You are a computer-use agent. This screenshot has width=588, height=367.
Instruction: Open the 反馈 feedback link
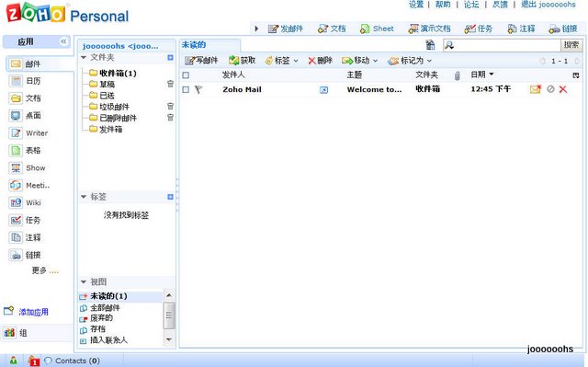(x=500, y=5)
